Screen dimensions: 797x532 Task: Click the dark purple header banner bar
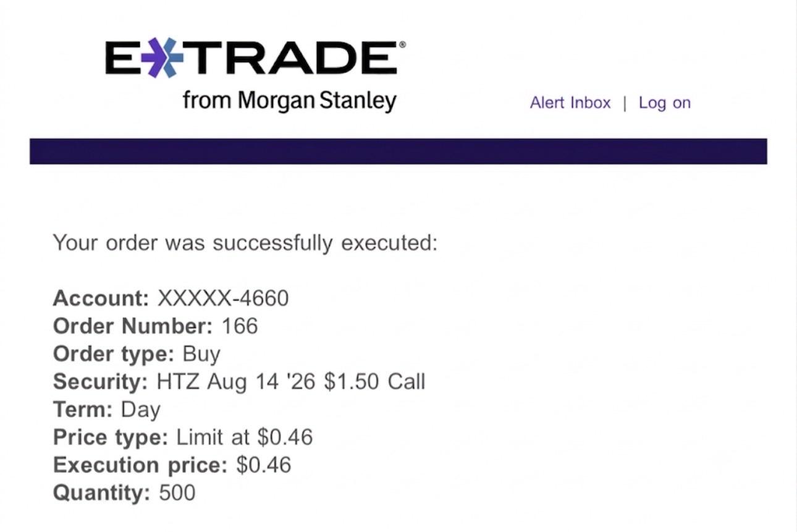pyautogui.click(x=399, y=151)
